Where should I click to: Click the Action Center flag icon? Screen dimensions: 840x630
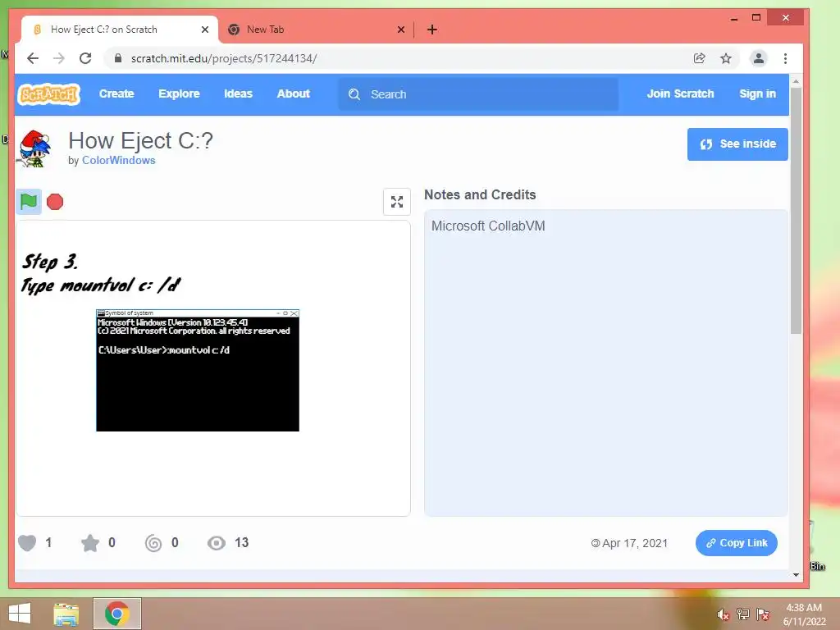pyautogui.click(x=763, y=614)
